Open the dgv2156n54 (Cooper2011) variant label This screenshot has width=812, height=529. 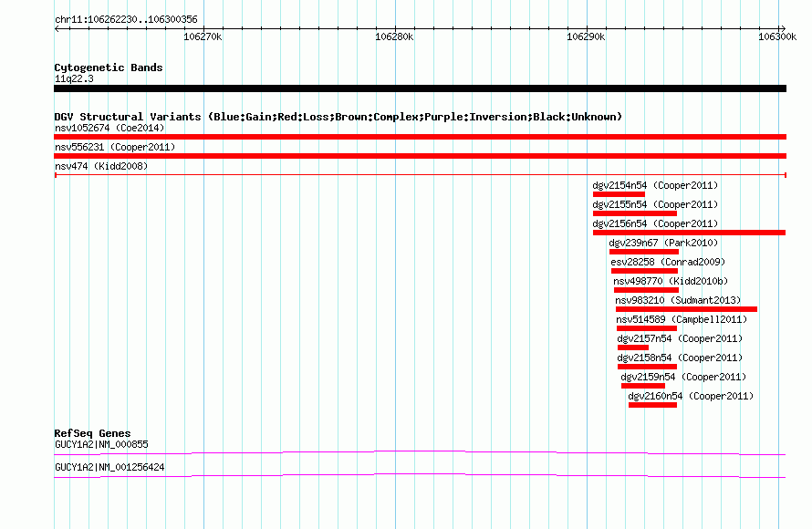click(x=655, y=223)
